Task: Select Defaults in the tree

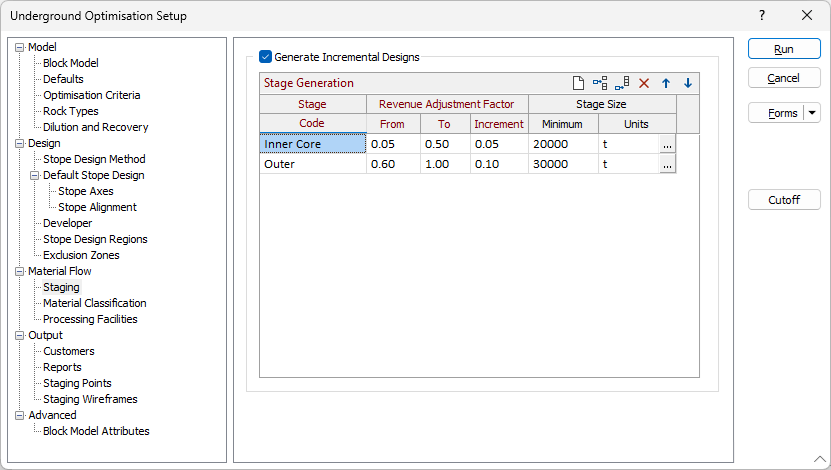Action: click(x=63, y=79)
